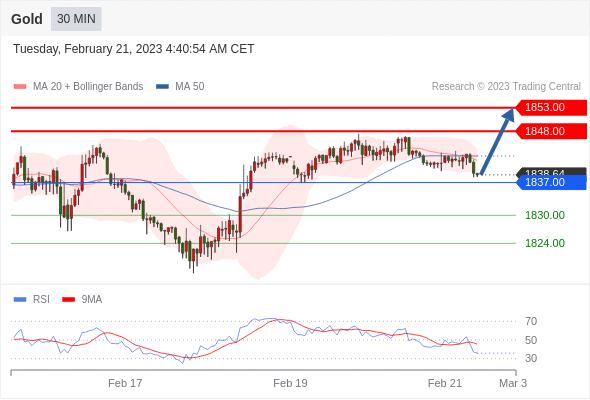This screenshot has height=400, width=590.
Task: Click the MA 50 blue legend swatch
Action: (163, 87)
